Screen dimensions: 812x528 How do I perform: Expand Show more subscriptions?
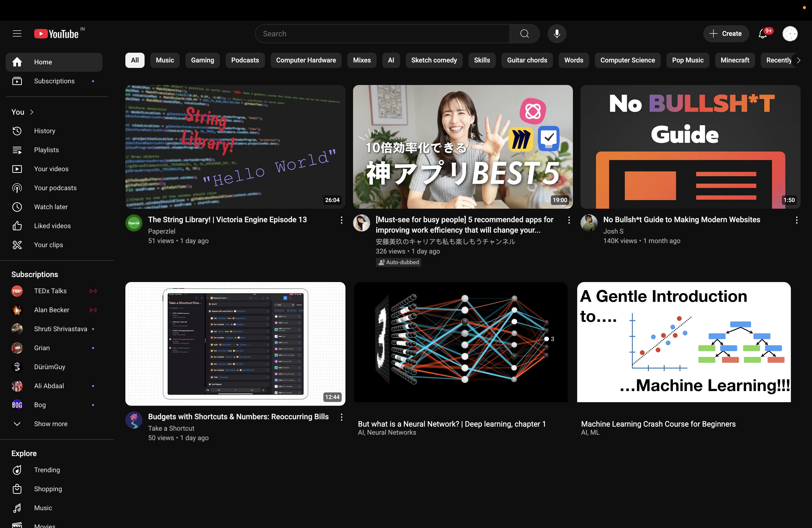(51, 424)
